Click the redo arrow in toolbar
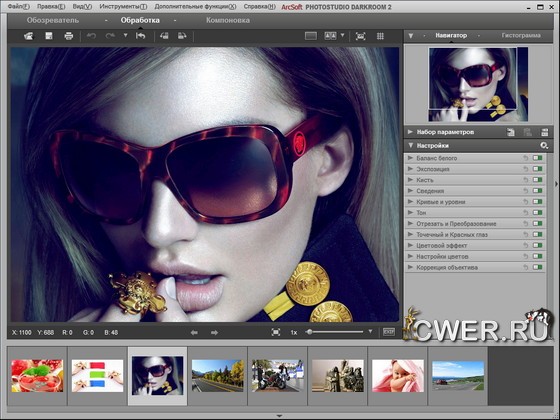The height and width of the screenshot is (420, 560). pos(110,36)
